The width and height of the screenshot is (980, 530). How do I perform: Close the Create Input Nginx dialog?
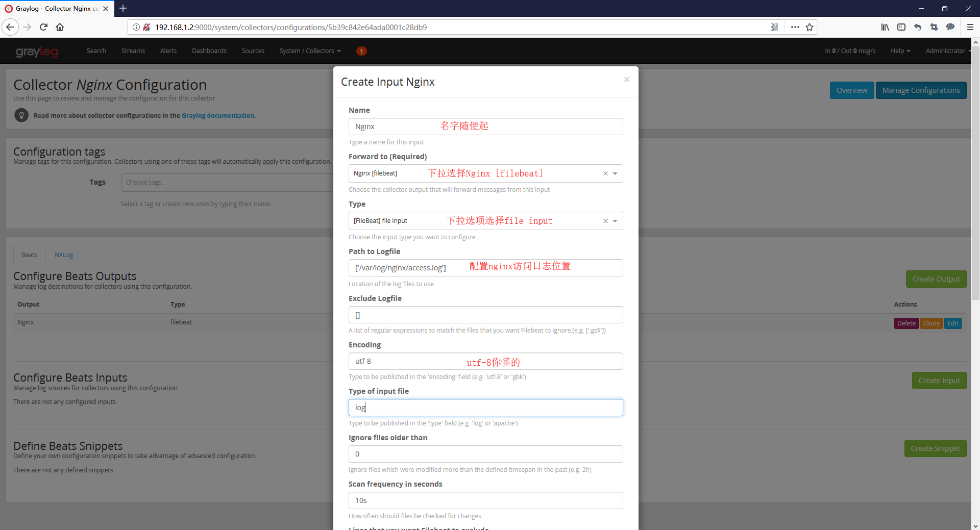[x=627, y=79]
